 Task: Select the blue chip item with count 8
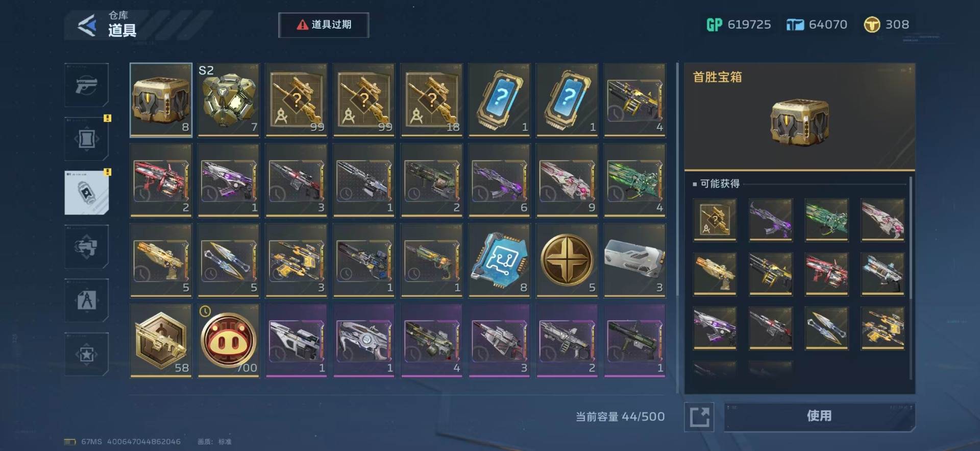tap(499, 260)
